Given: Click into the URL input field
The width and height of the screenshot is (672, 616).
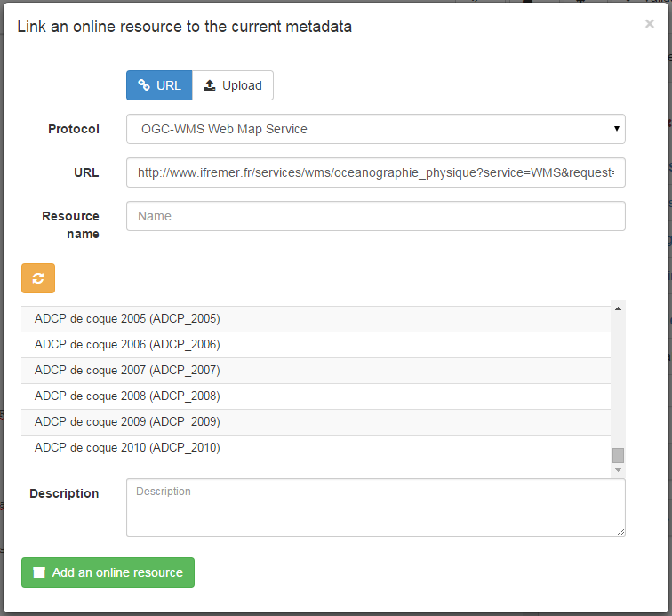Looking at the screenshot, I should click(375, 172).
